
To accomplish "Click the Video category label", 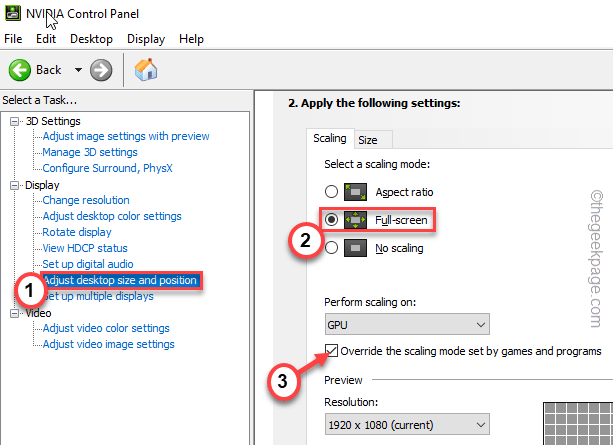I will [x=38, y=313].
